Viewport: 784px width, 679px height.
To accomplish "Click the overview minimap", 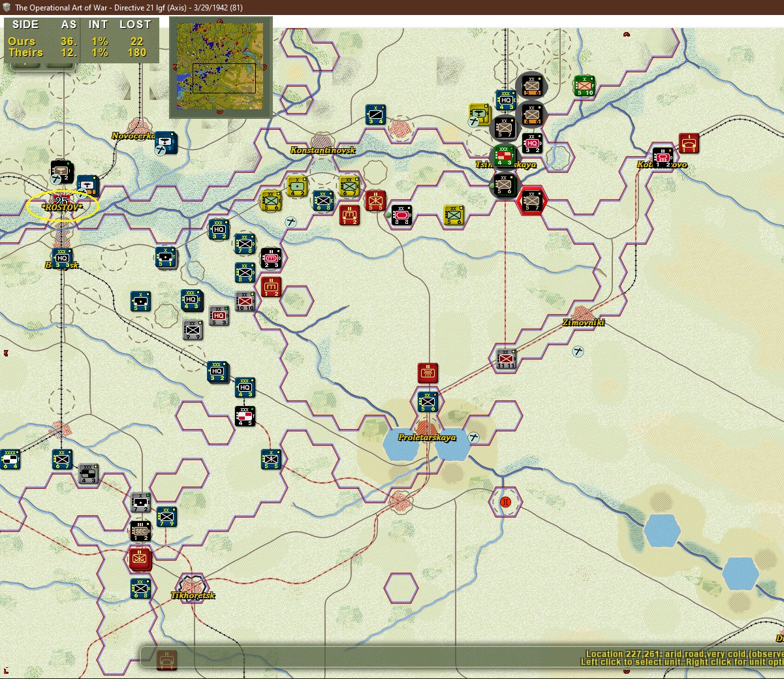I will [x=221, y=67].
